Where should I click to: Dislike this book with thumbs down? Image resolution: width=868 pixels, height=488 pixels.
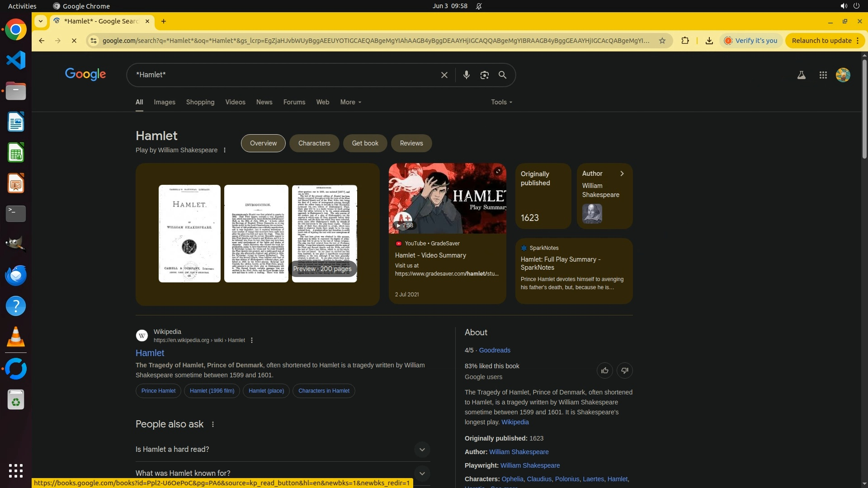(x=624, y=371)
